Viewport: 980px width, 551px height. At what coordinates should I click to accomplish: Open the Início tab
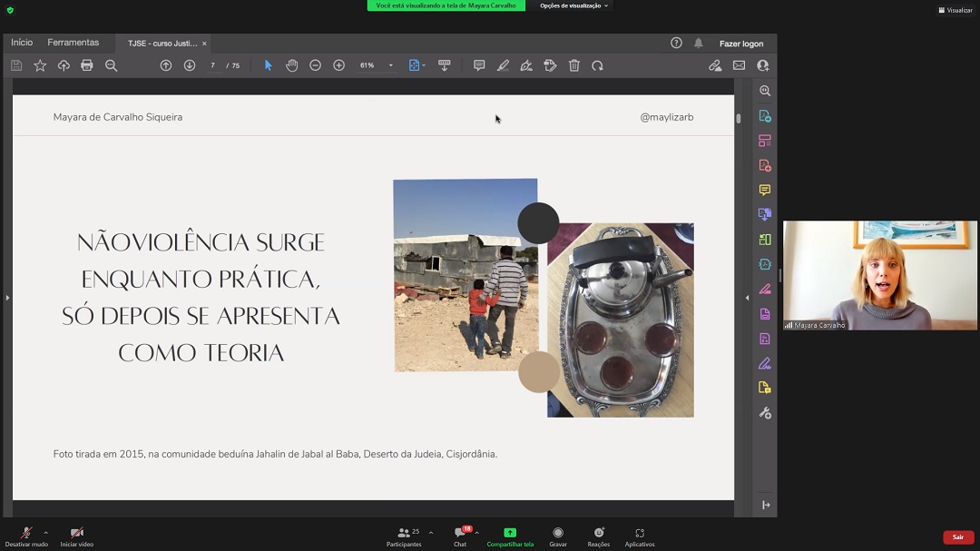(22, 43)
